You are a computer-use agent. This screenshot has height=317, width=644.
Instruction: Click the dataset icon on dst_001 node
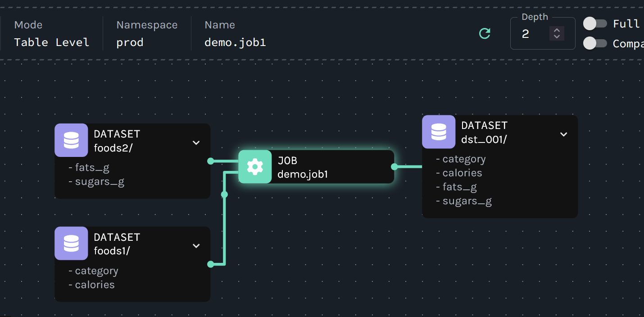click(439, 132)
